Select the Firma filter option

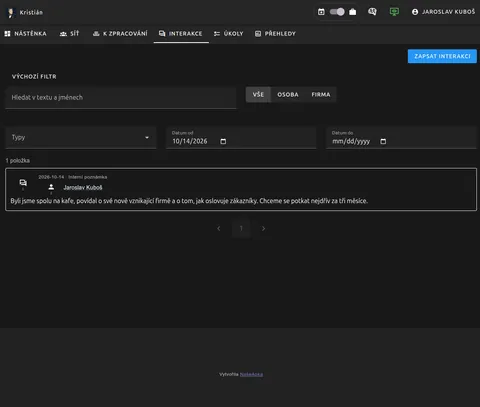coord(321,95)
